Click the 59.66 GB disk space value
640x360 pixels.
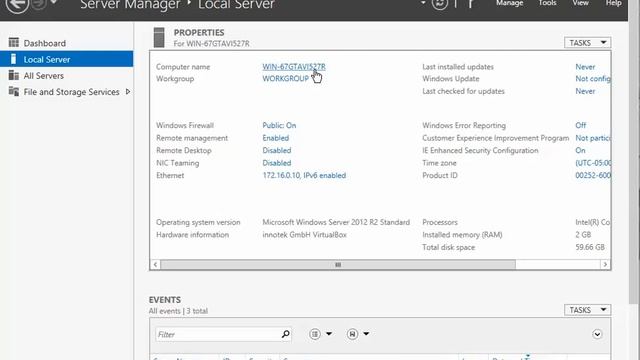[590, 247]
